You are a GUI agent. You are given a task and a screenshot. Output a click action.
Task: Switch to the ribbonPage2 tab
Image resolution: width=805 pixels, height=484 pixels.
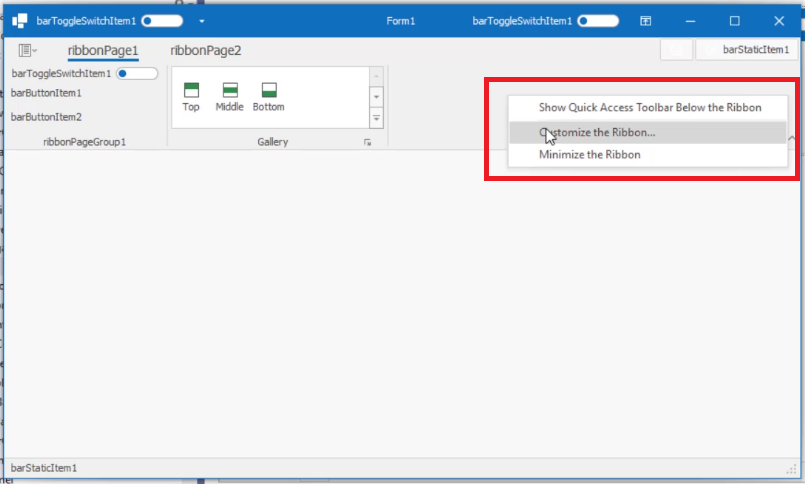coord(206,50)
